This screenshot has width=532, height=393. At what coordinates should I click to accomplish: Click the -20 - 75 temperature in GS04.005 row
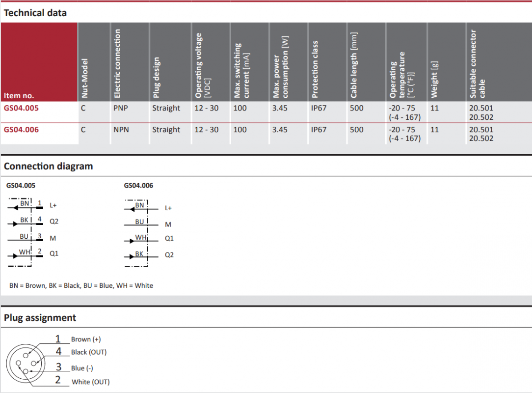pyautogui.click(x=402, y=108)
